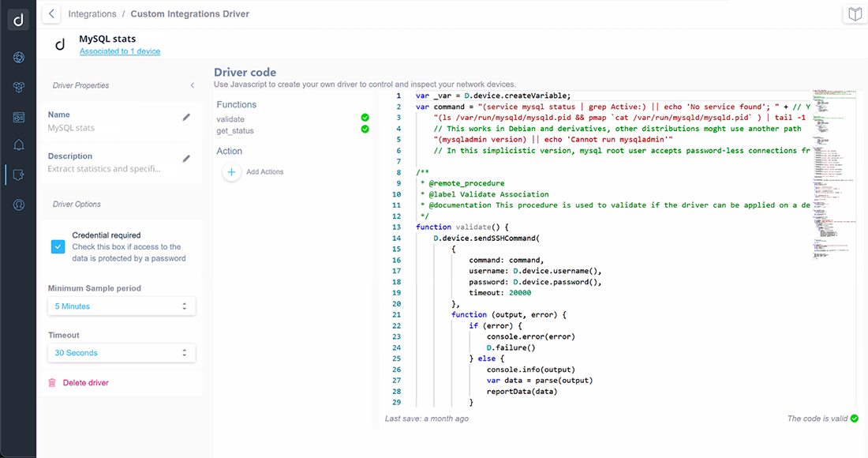The height and width of the screenshot is (458, 868).
Task: Open the Timeout 30 Seconds dropdown
Action: pos(122,353)
